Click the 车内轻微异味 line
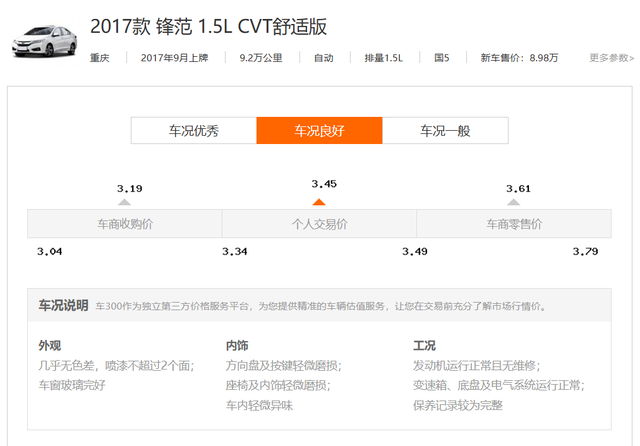640x446 pixels. [x=259, y=405]
